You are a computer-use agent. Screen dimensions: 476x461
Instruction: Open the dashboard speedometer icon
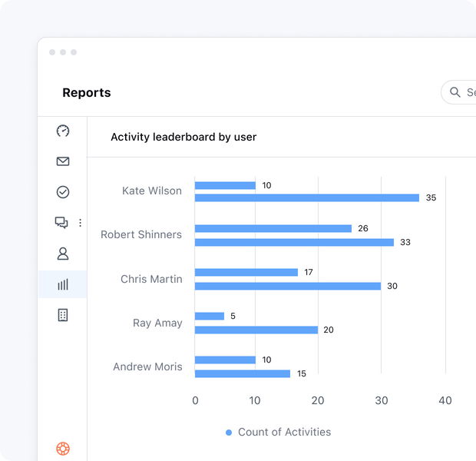tap(63, 131)
